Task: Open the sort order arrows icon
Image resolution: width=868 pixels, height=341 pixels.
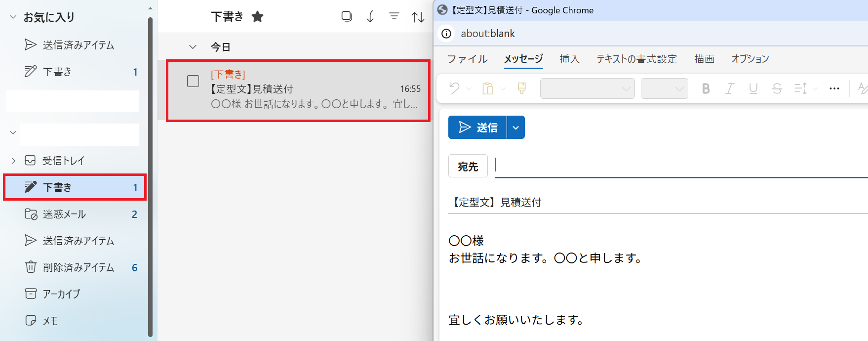Action: coord(418,17)
